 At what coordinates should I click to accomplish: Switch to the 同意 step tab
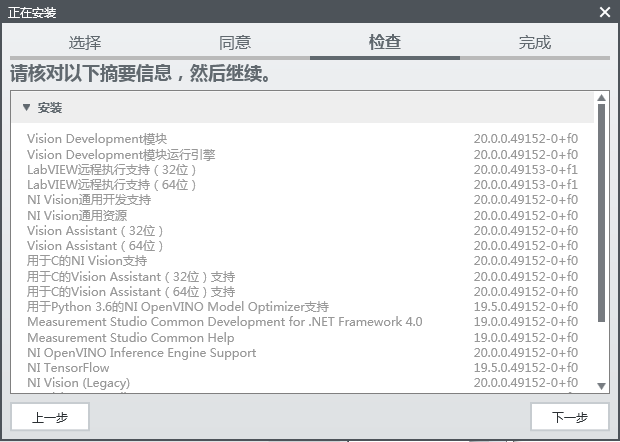235,43
